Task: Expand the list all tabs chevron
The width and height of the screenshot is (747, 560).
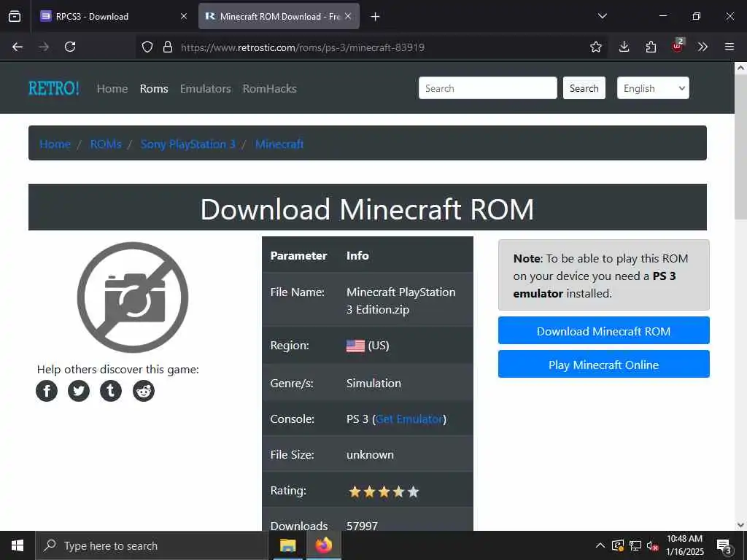Action: 602,16
